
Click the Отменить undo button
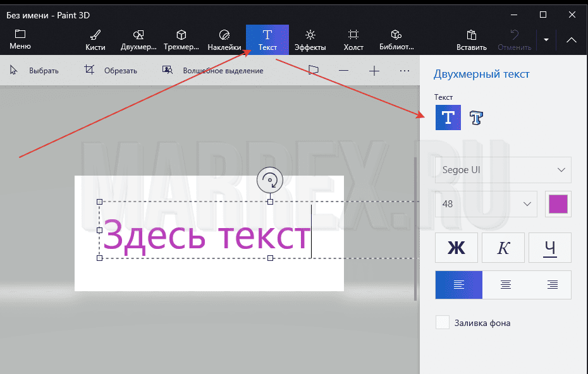(514, 40)
